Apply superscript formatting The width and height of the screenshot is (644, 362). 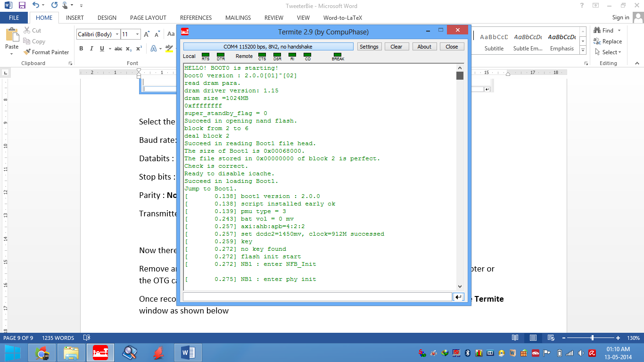point(139,49)
